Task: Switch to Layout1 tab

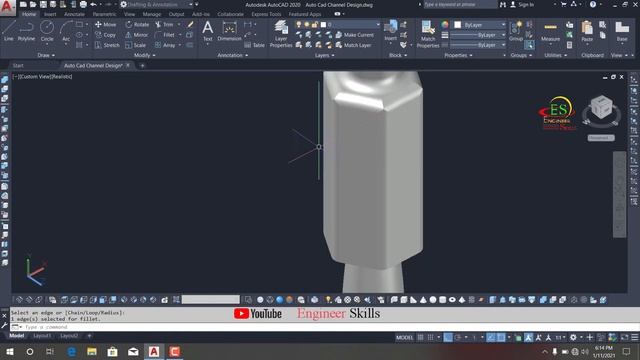Action: click(42, 336)
